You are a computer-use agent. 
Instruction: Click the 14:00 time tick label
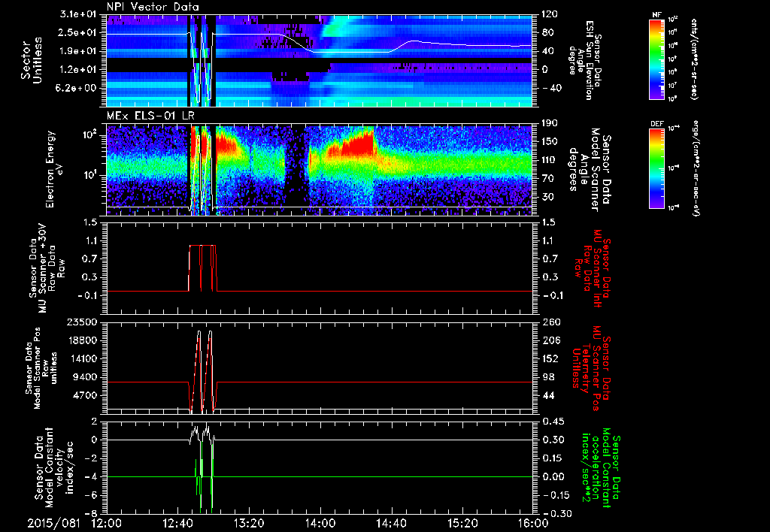coord(320,523)
